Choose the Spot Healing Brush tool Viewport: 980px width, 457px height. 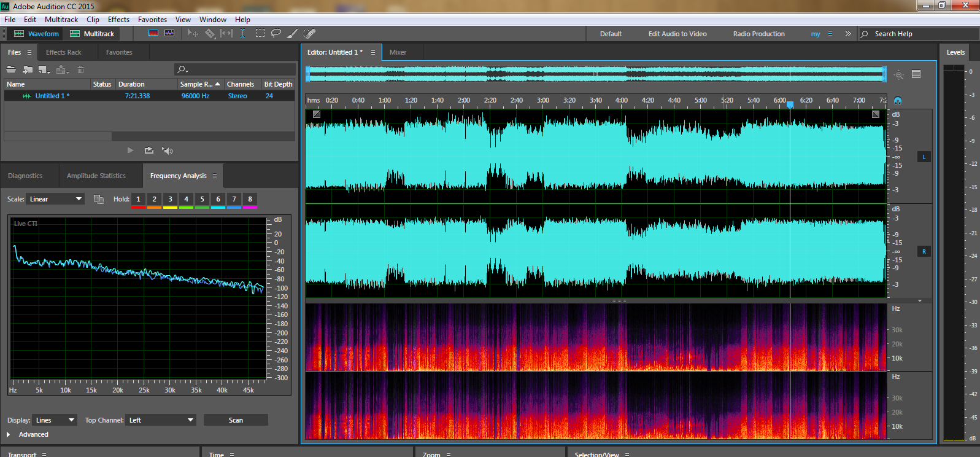pos(310,34)
